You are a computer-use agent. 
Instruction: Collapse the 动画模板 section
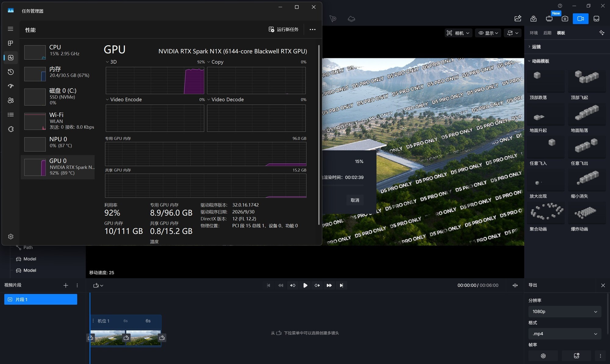pos(539,61)
